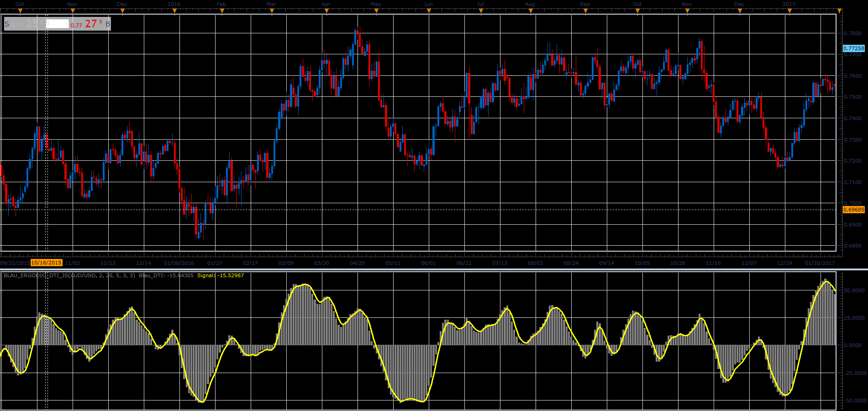Click the highlighted 10/16/2015 date label
The height and width of the screenshot is (411, 868).
pos(46,263)
